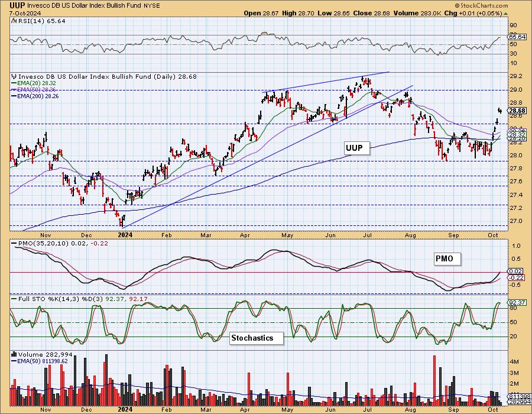Click the Jul label on price time axis
The image size is (532, 414).
click(x=368, y=235)
